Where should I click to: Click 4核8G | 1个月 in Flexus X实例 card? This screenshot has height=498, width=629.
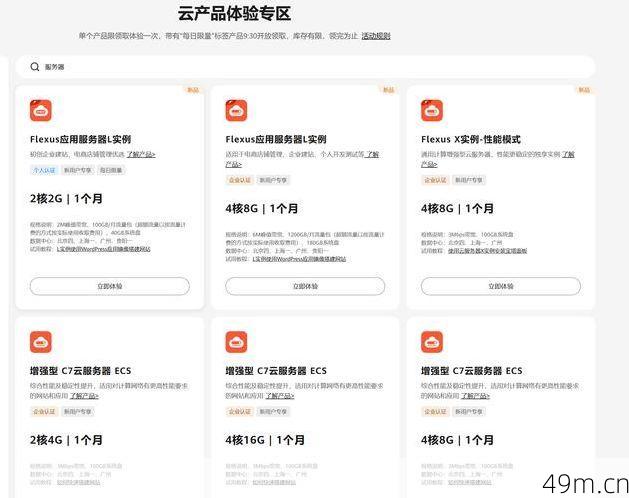pyautogui.click(x=457, y=209)
